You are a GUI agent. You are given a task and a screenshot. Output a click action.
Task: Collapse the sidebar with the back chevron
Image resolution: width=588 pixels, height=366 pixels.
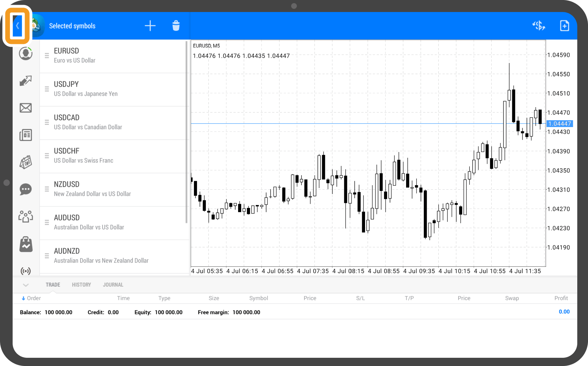pyautogui.click(x=17, y=26)
